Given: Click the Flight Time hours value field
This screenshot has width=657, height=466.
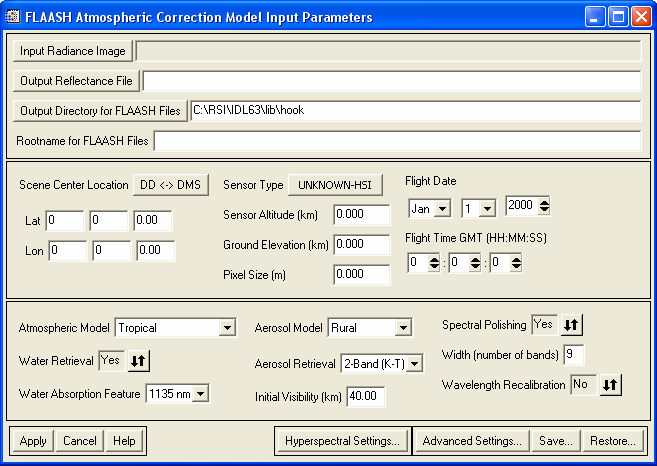Looking at the screenshot, I should click(x=418, y=263).
